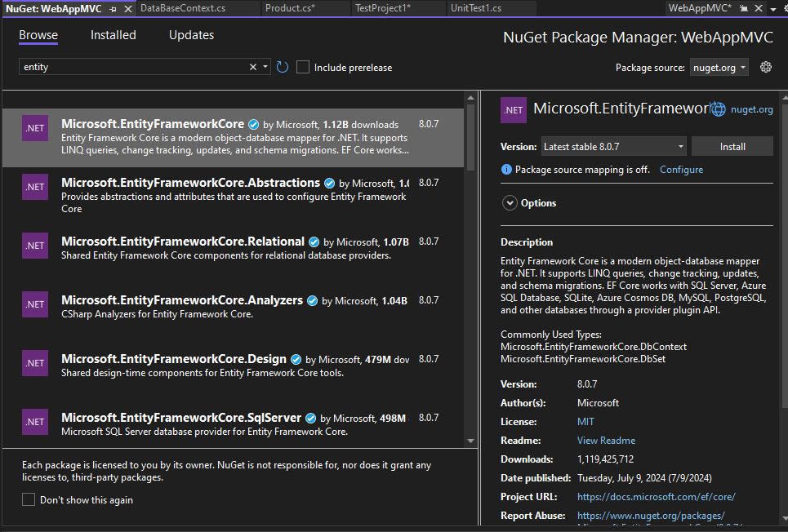Open Report Abuse nuget.org packages link
The width and height of the screenshot is (788, 532).
tap(651, 516)
